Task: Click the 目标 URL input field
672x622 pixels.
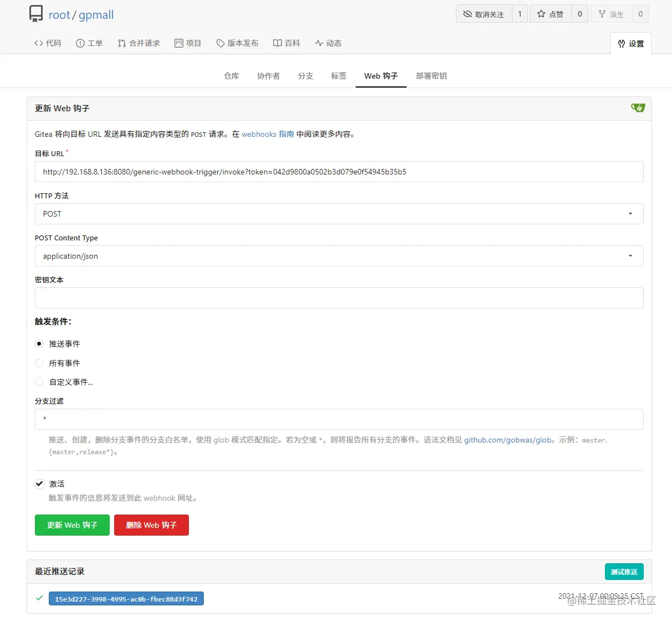Action: 339,172
